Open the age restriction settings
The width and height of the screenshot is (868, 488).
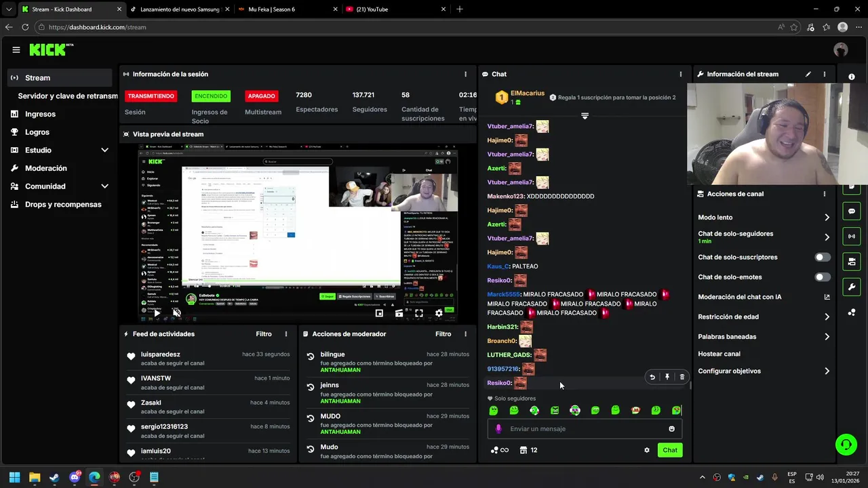764,317
